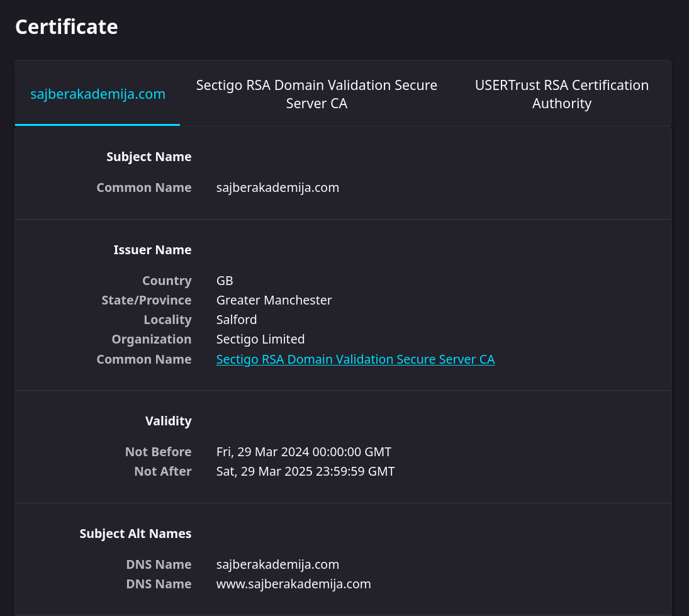This screenshot has height=616, width=689.
Task: Click the Country field label
Action: tap(167, 281)
